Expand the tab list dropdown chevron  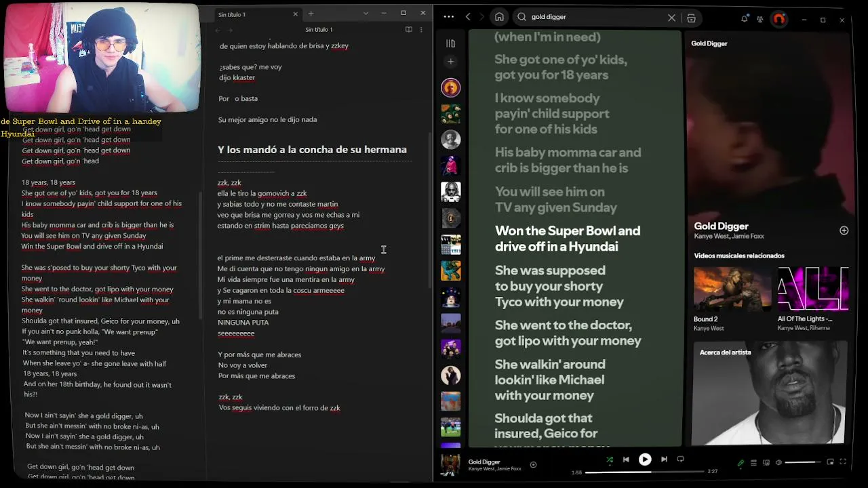point(366,14)
